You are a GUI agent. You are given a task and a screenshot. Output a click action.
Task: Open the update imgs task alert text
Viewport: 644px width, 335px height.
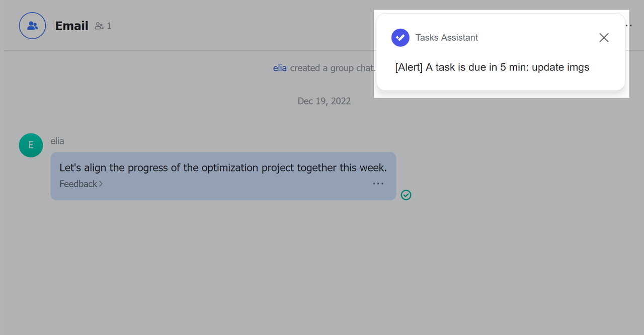(x=492, y=67)
